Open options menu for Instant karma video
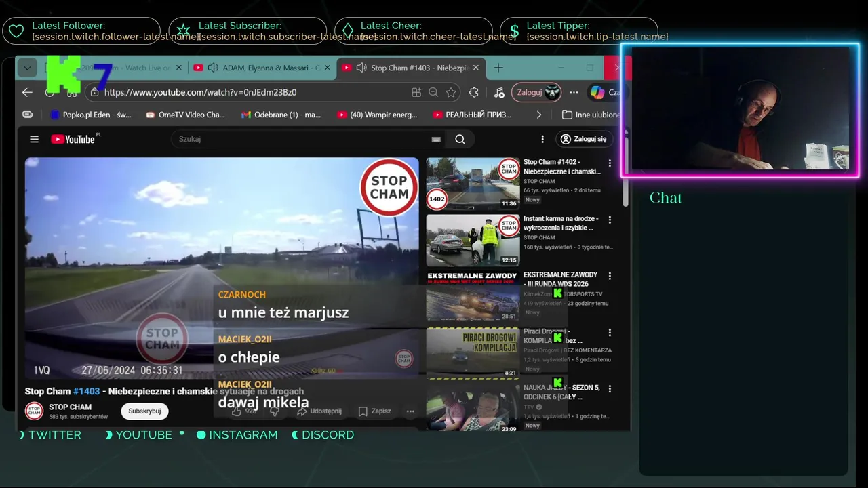The image size is (868, 488). tap(610, 220)
